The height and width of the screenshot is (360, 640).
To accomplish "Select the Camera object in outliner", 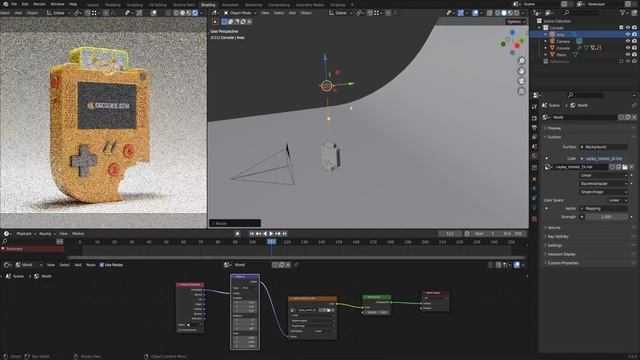I will (563, 41).
